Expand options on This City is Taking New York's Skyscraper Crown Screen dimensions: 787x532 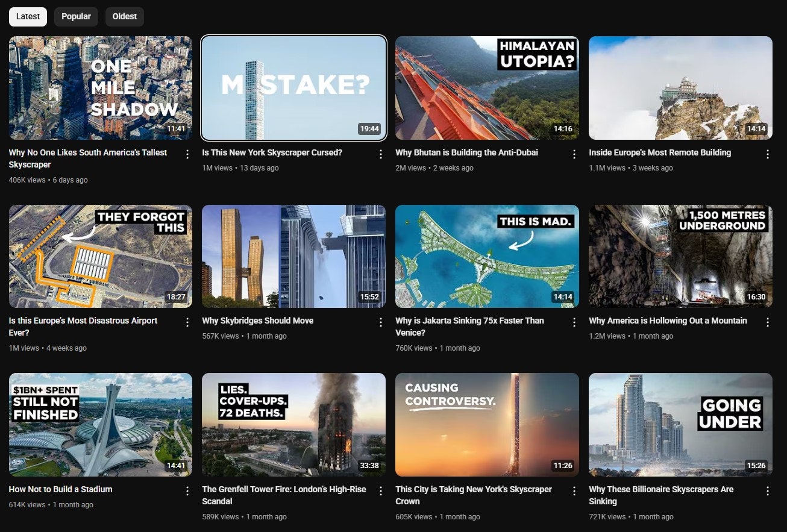[x=574, y=490]
